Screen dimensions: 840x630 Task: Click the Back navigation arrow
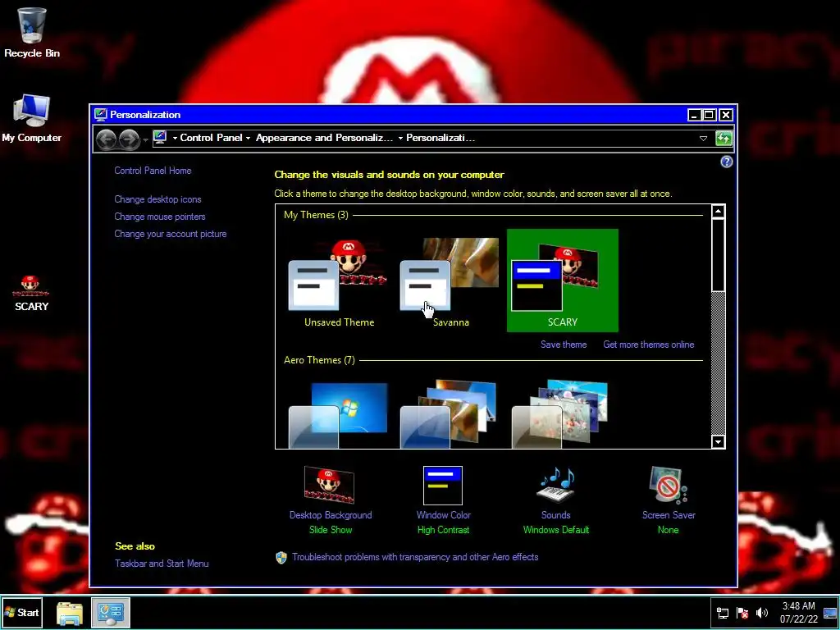coord(106,139)
